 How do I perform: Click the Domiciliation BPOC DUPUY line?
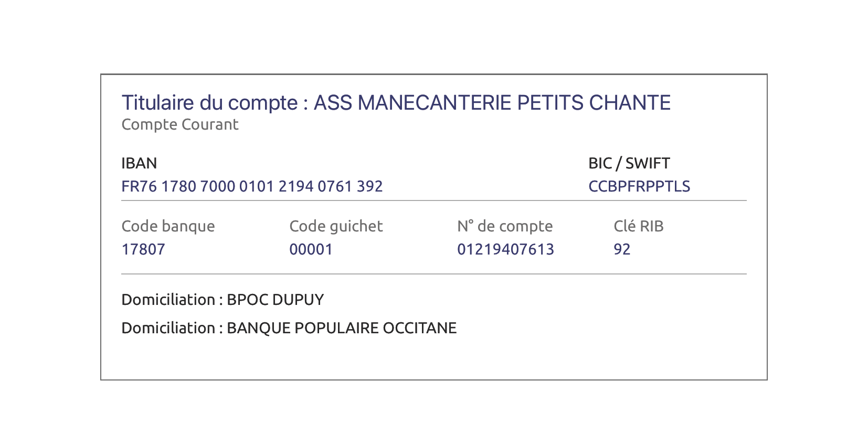[x=223, y=300]
